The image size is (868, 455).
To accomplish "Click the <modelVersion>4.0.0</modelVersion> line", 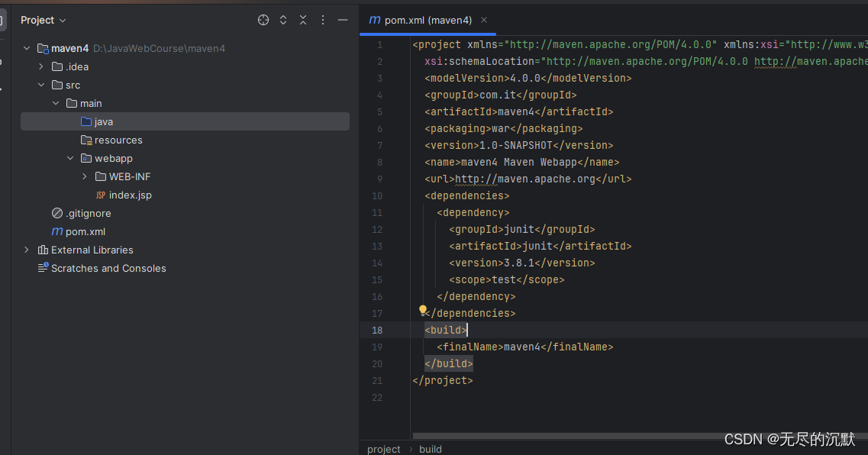I will [x=528, y=78].
